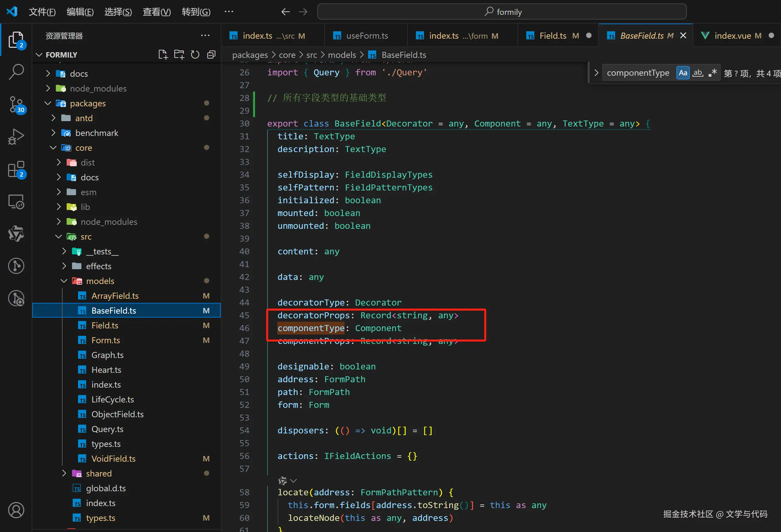Screen dimensions: 781x532
Task: Open the Search view in activity bar
Action: tap(16, 71)
